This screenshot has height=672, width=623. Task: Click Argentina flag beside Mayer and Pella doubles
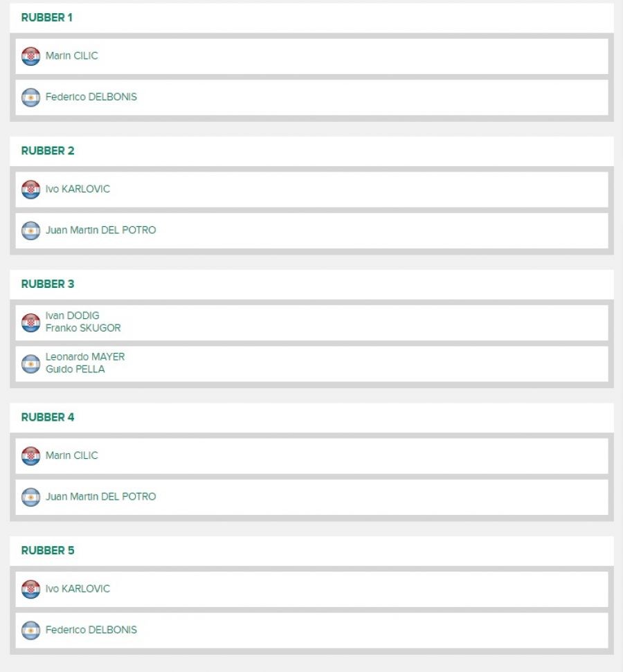[x=30, y=364]
